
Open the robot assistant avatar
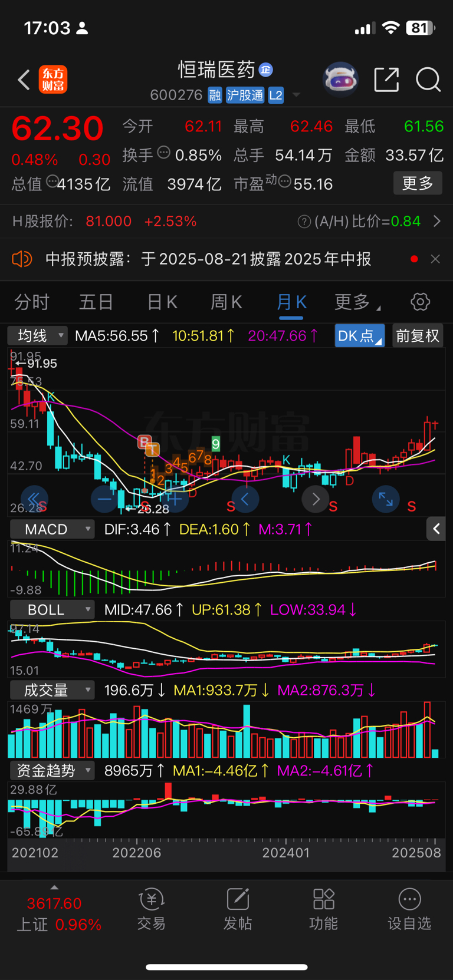[340, 80]
